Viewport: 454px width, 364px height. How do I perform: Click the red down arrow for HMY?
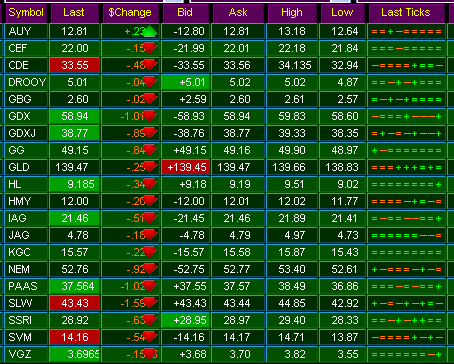point(150,201)
